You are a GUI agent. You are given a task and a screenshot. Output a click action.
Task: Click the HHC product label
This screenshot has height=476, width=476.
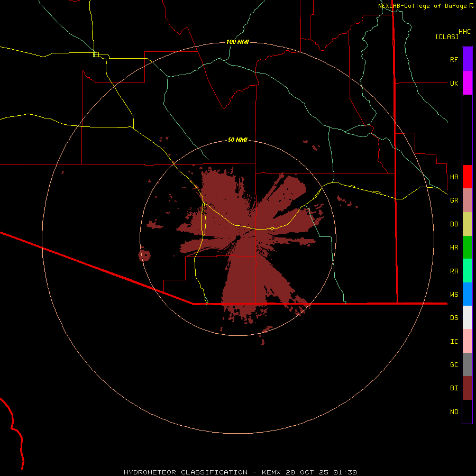click(x=464, y=32)
